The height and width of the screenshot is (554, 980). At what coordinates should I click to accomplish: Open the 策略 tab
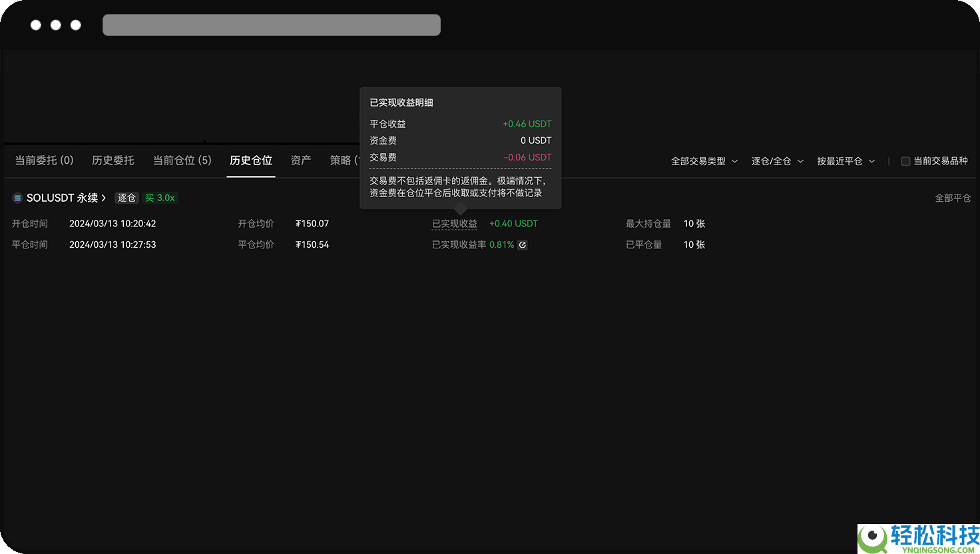344,160
